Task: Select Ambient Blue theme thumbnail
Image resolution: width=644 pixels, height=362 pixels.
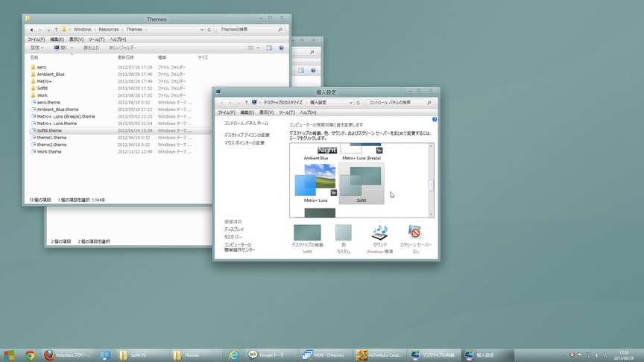Action: coord(316,153)
